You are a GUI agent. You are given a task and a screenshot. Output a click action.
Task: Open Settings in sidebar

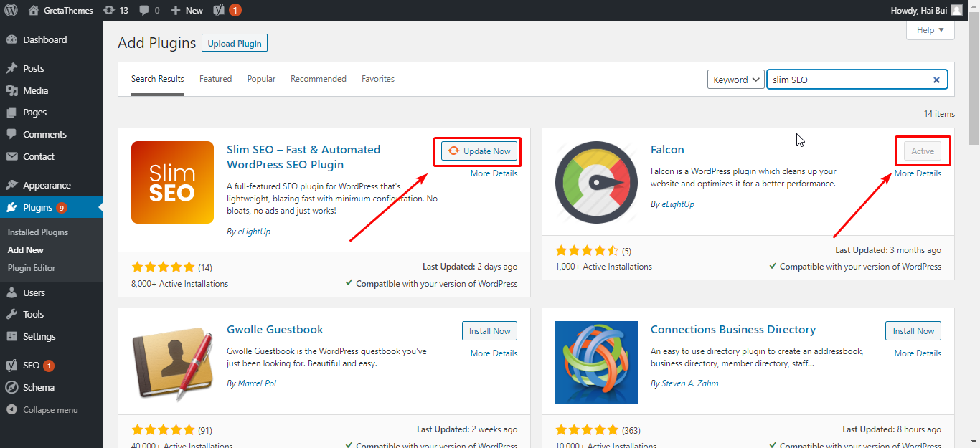click(52, 336)
